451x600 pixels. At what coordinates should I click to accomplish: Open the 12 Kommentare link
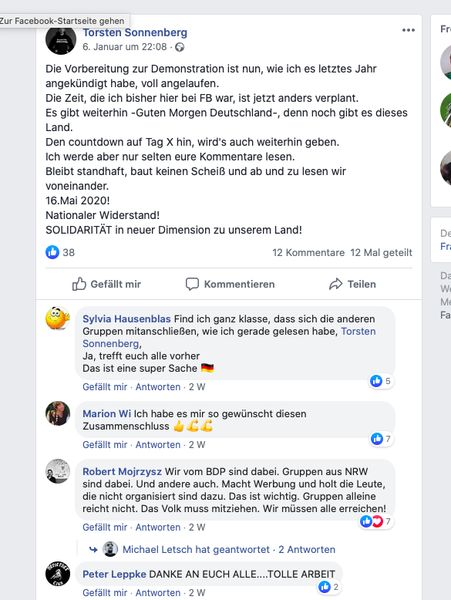point(308,253)
